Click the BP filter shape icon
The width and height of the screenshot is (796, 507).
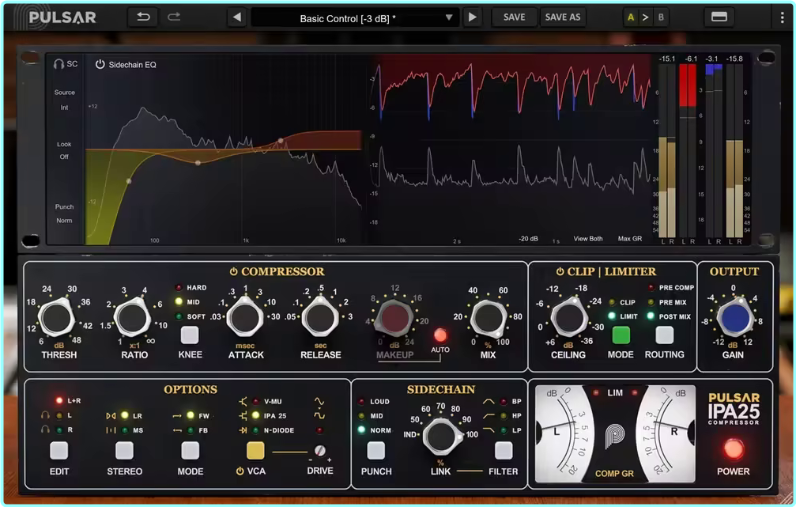point(488,401)
